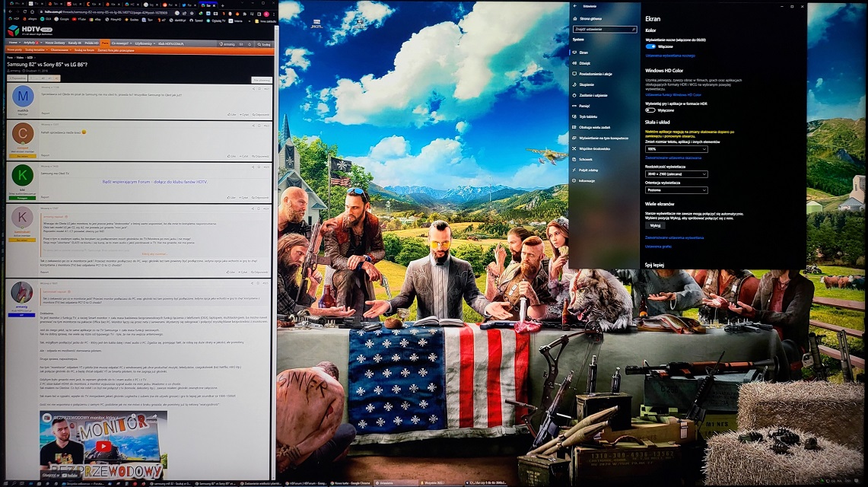Click Poprzednia page navigation button
Screen dimensions: 868x487
(x=17, y=78)
